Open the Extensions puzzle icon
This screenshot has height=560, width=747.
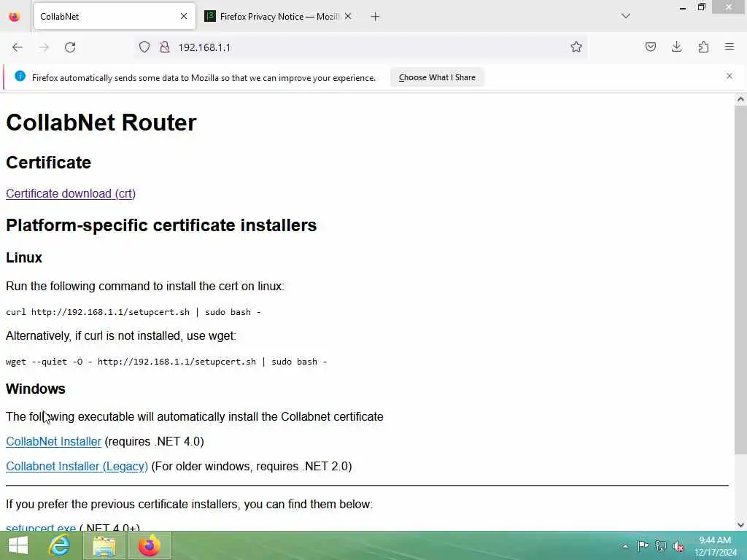(703, 47)
